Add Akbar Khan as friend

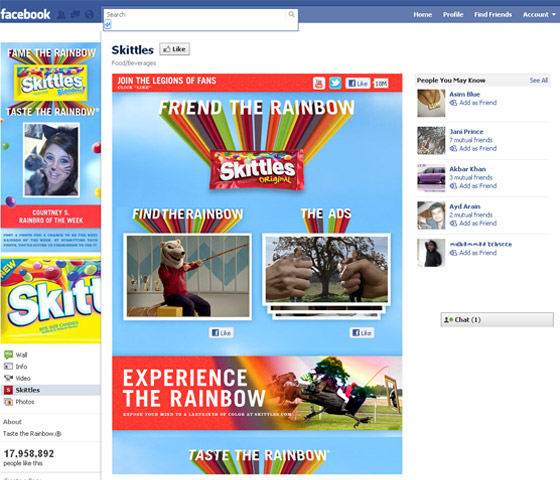(473, 186)
